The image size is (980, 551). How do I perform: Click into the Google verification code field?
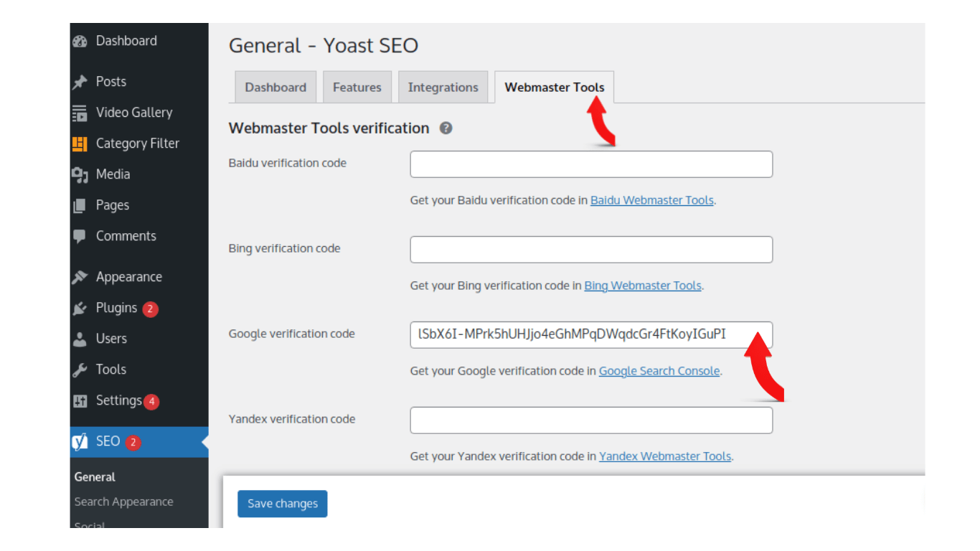click(591, 335)
